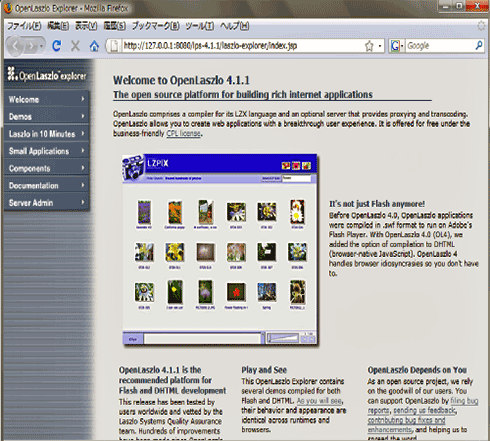The image size is (490, 441).
Task: Click the stop loading X icon
Action: tap(75, 46)
